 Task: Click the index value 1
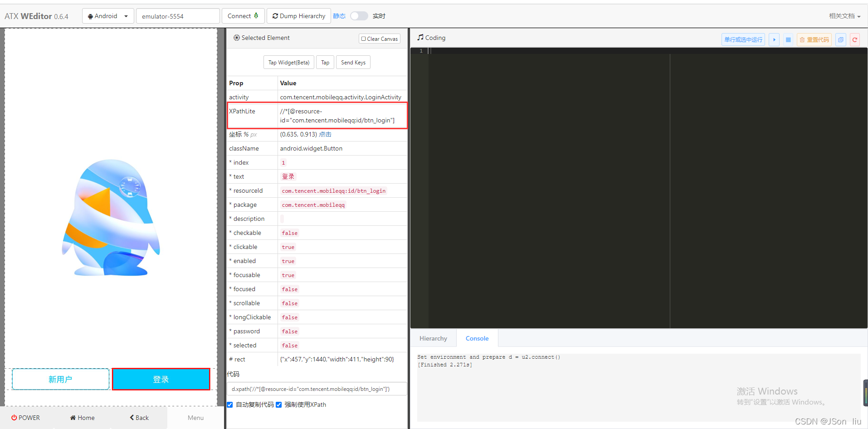click(283, 163)
